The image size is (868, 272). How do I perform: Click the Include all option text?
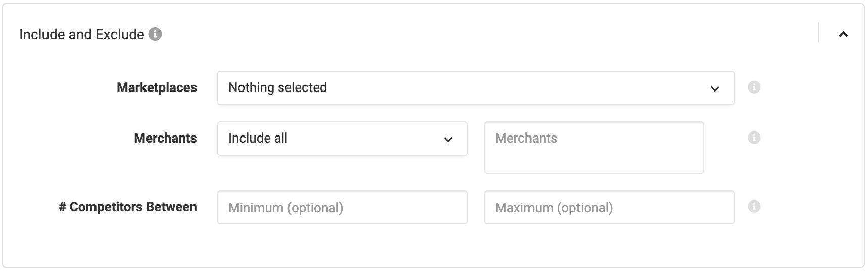pos(258,138)
